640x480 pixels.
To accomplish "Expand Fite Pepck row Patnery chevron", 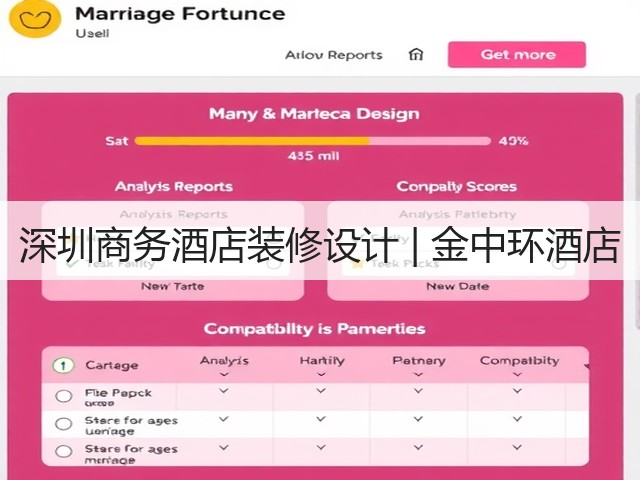I will click(418, 391).
